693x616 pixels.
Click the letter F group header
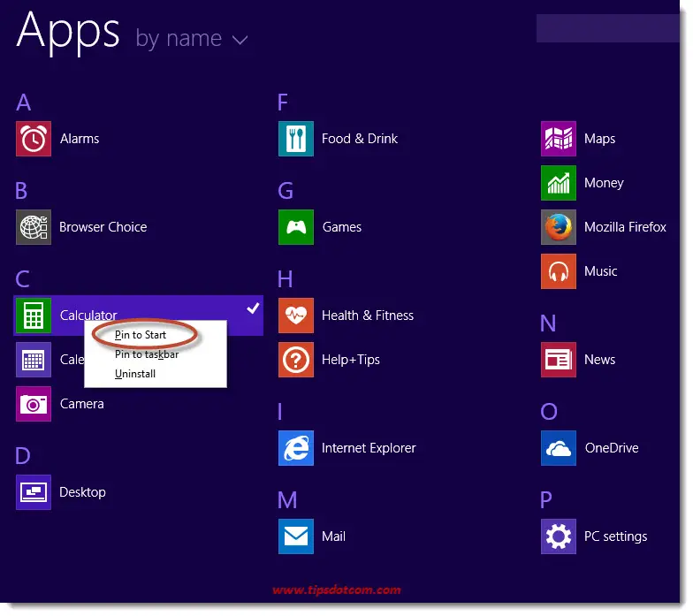[x=283, y=103]
